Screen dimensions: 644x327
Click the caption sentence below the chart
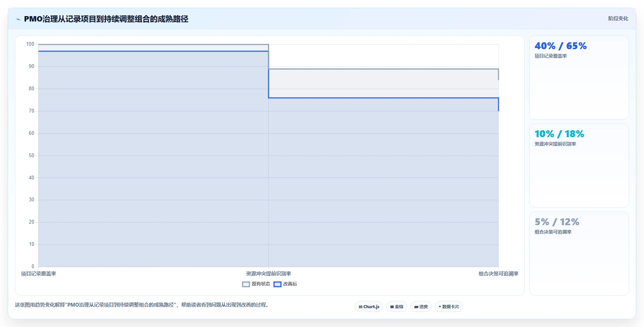coord(142,305)
